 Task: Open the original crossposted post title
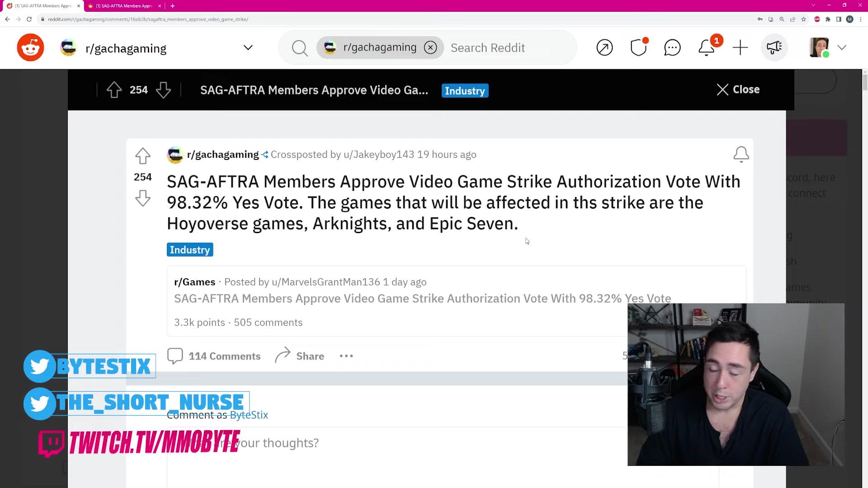(x=422, y=298)
